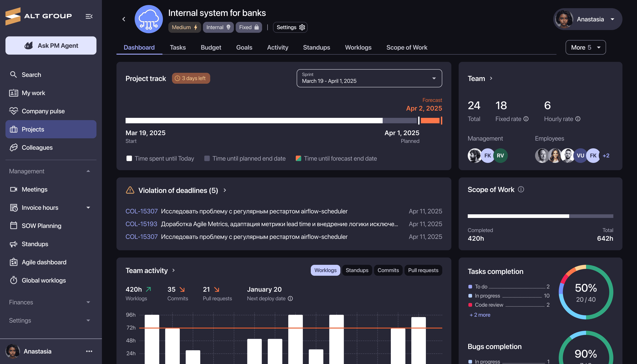Click the Fixed rate info icon
The width and height of the screenshot is (637, 364).
(x=526, y=119)
